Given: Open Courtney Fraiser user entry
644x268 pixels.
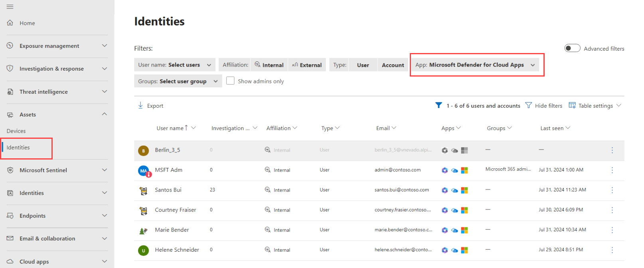Looking at the screenshot, I should point(175,210).
